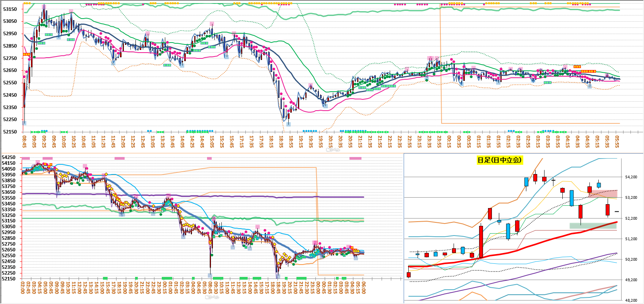Click the pink square marker at the 15:05 peak
This screenshot has width=644, height=304.
(212, 24)
